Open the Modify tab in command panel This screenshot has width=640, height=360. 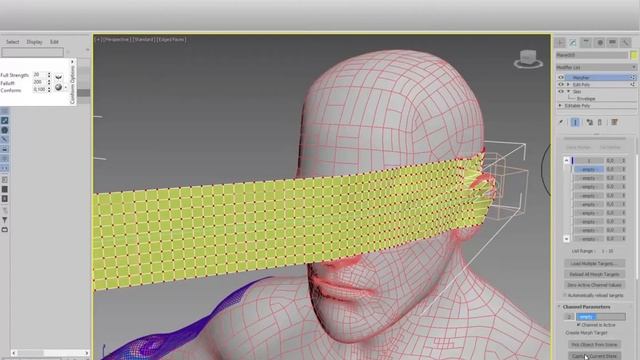(x=573, y=42)
